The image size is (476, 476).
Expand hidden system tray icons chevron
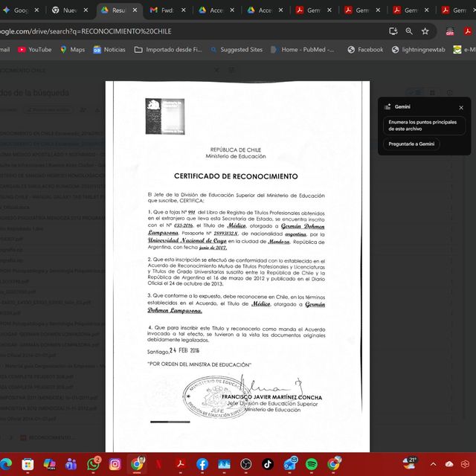point(433,464)
